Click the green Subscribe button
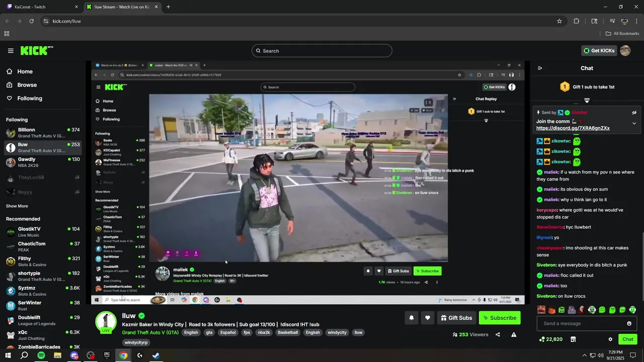Screen dimensions: 644x362 click(x=500, y=318)
